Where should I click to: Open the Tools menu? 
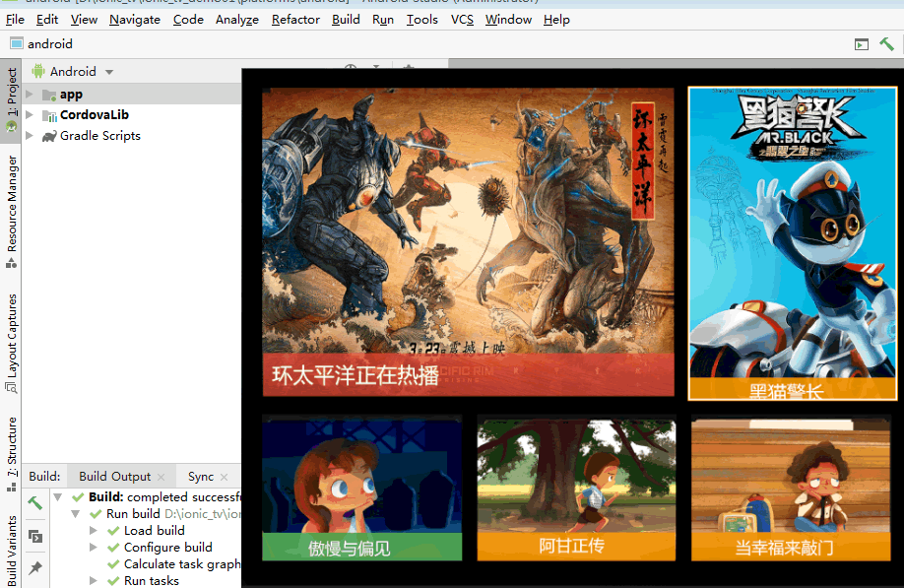click(422, 20)
